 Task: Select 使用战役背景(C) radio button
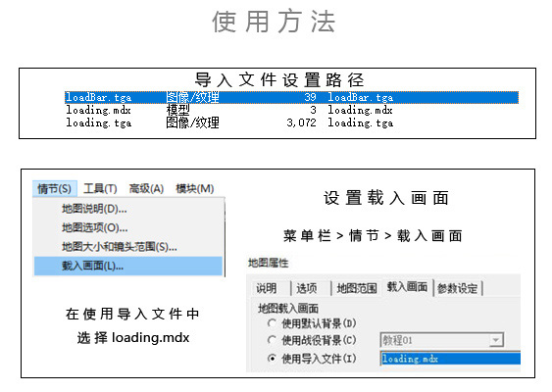point(272,340)
